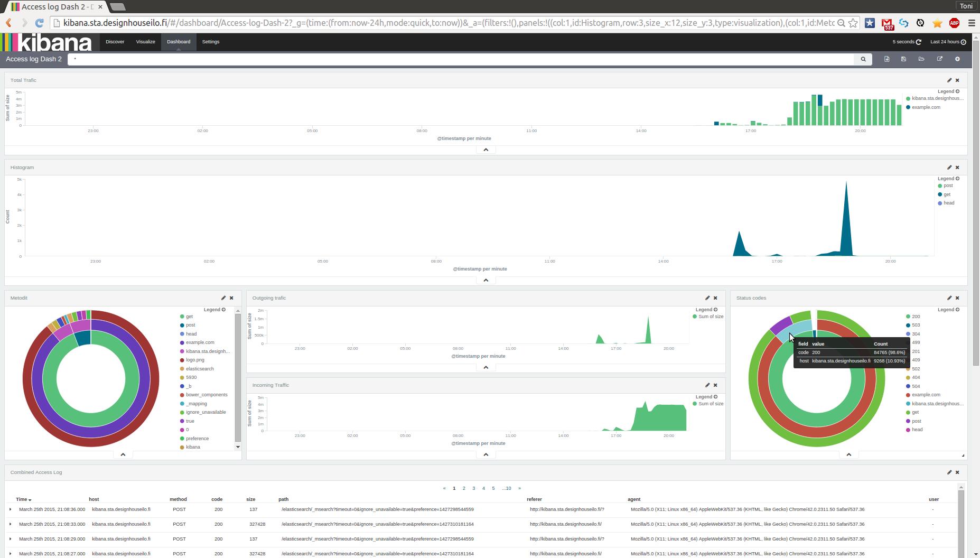Click the Kibana logo
The height and width of the screenshot is (558, 980).
click(x=46, y=42)
